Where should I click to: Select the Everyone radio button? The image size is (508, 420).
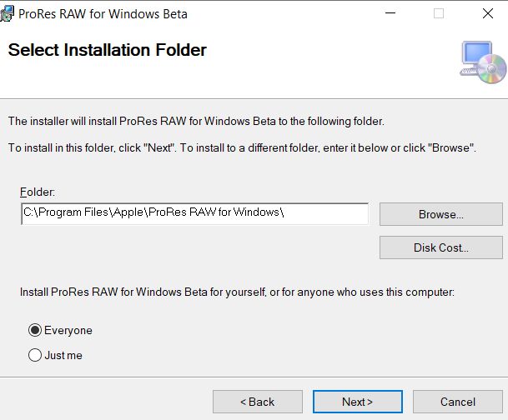tap(35, 330)
